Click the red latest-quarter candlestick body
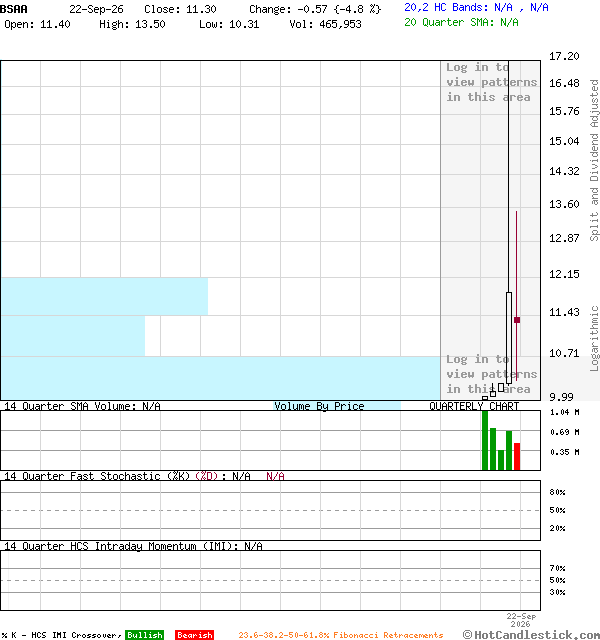Viewport: 600px width, 640px height. point(517,320)
